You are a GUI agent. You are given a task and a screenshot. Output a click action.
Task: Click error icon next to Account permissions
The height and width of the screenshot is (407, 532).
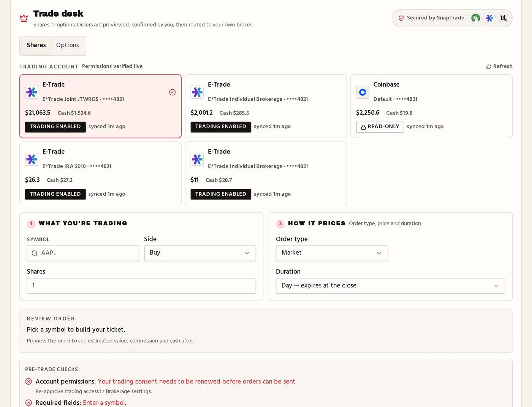[28, 381]
